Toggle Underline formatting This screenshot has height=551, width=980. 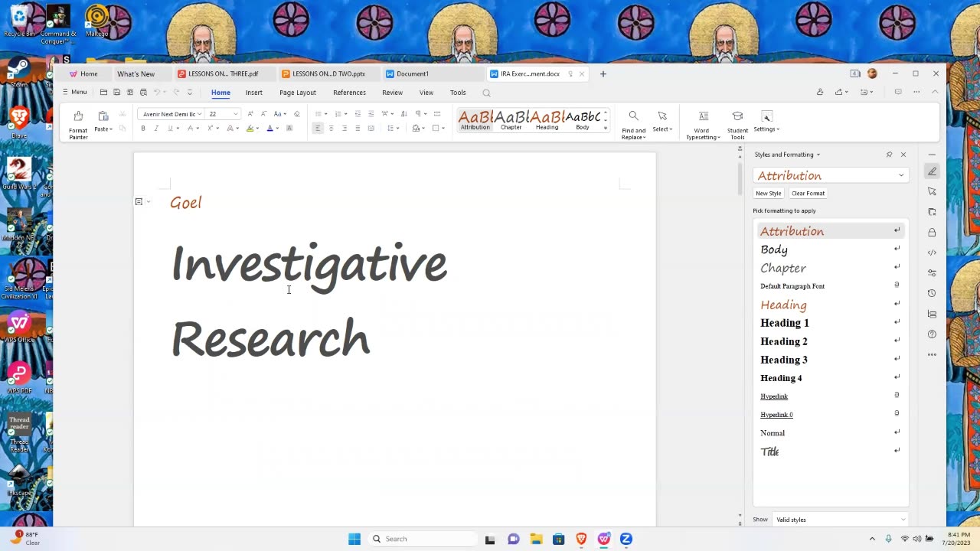(x=170, y=129)
